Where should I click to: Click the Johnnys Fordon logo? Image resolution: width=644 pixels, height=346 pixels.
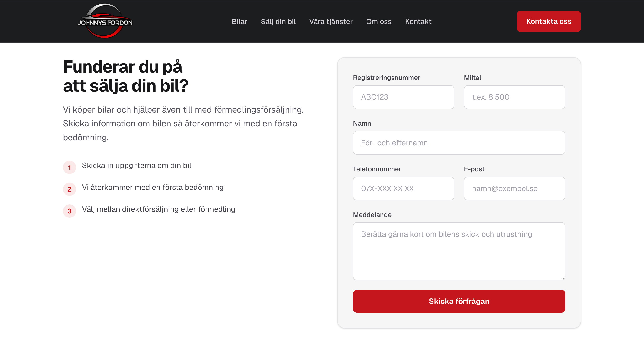[x=105, y=21]
